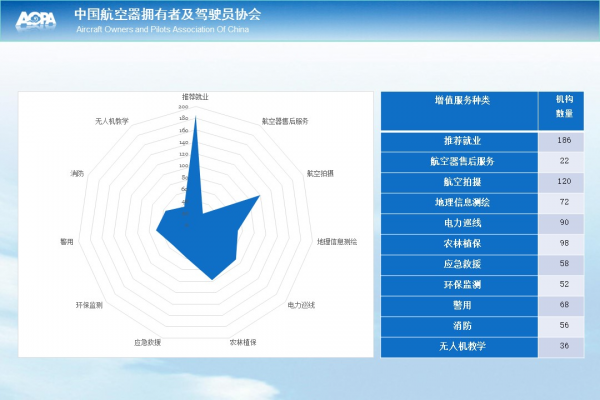Viewport: 600px width, 400px height.
Task: Click the 无人机教学 axis label on chart
Action: tap(111, 121)
